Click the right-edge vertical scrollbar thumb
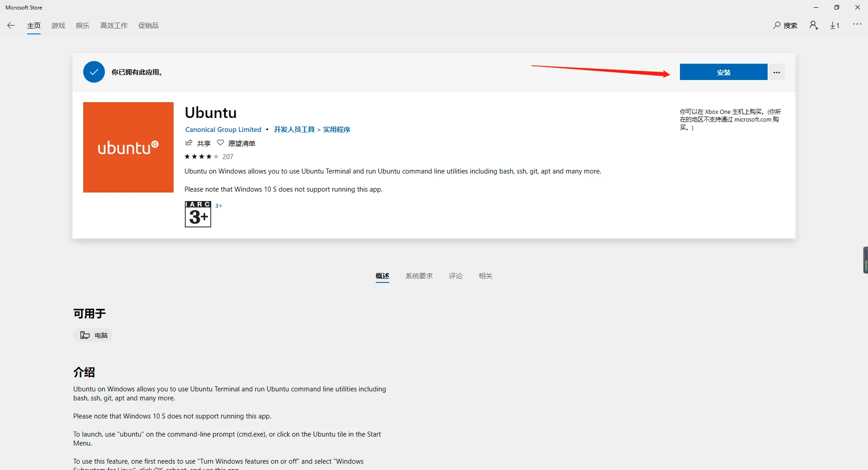The height and width of the screenshot is (470, 868). (x=866, y=260)
